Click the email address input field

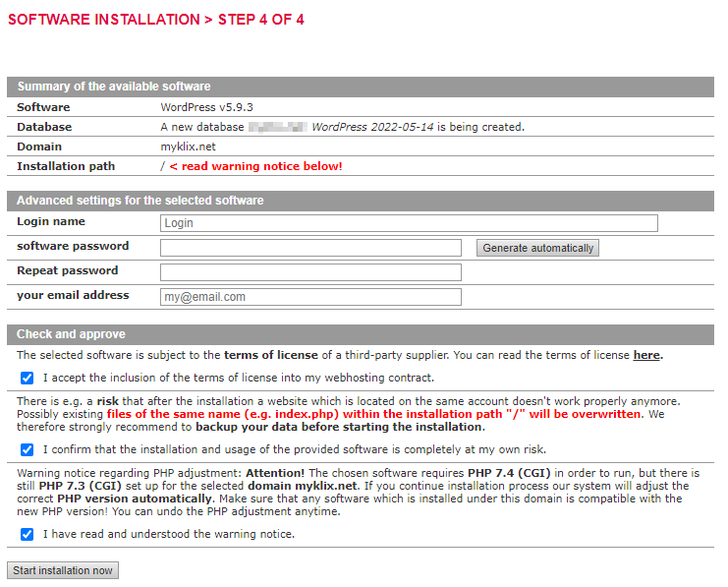click(310, 297)
